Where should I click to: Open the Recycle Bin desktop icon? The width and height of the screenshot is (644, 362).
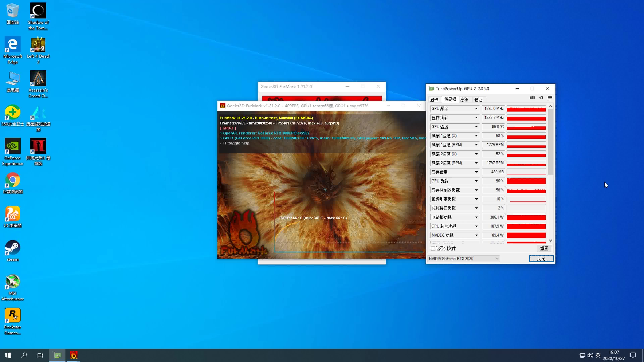point(13,14)
